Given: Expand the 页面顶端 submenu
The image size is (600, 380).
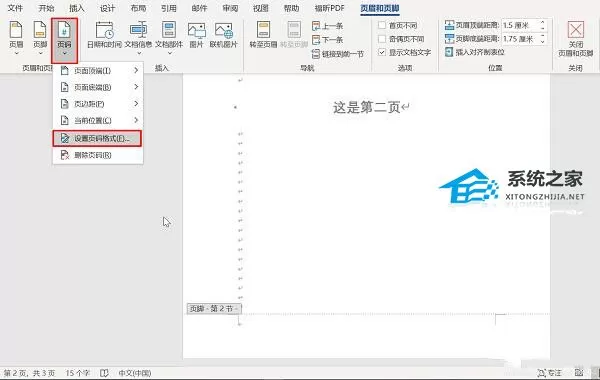Looking at the screenshot, I should tap(98, 70).
